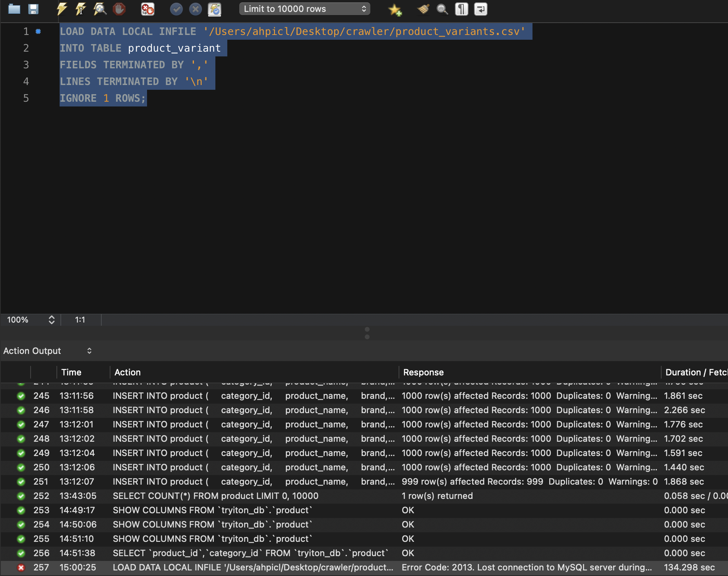Screen dimensions: 728x576
Task: Commit transaction with the check mark icon
Action: tap(176, 9)
